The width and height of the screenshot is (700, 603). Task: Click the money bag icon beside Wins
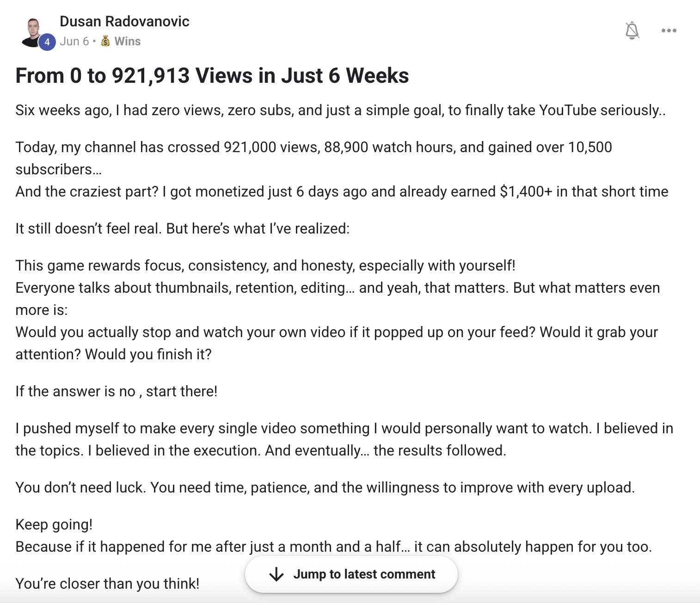click(x=106, y=41)
